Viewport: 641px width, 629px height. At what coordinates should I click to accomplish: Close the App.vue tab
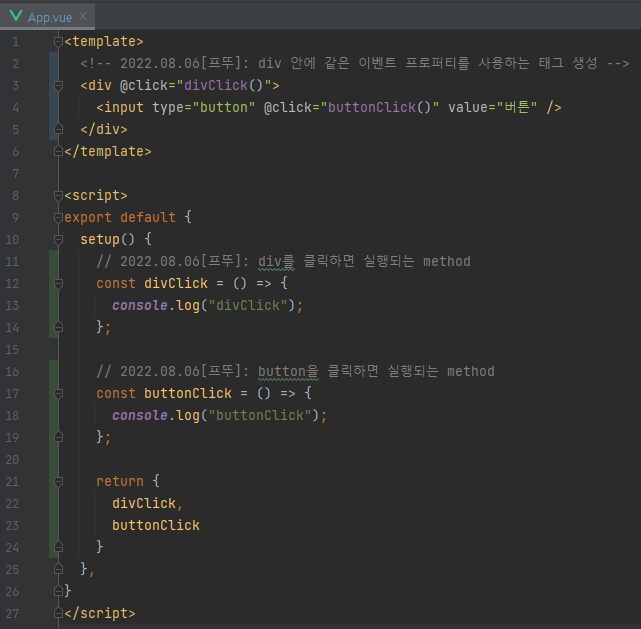(83, 16)
